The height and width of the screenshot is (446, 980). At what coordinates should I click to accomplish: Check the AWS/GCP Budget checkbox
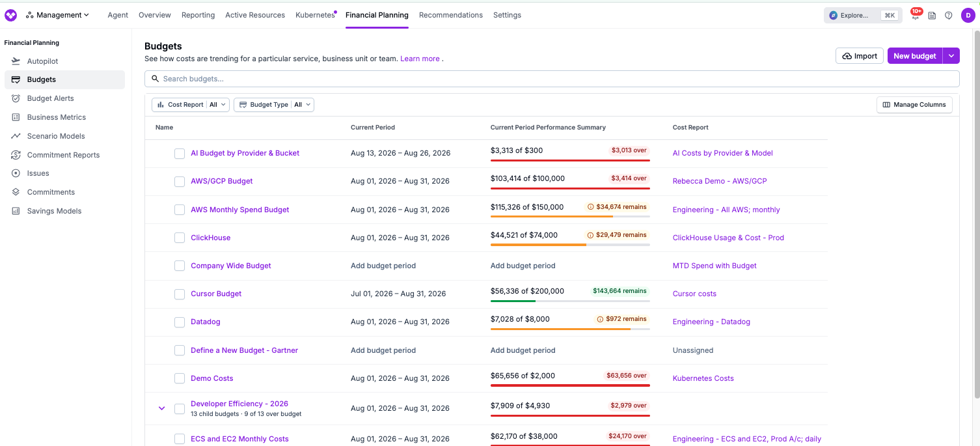[x=180, y=182]
